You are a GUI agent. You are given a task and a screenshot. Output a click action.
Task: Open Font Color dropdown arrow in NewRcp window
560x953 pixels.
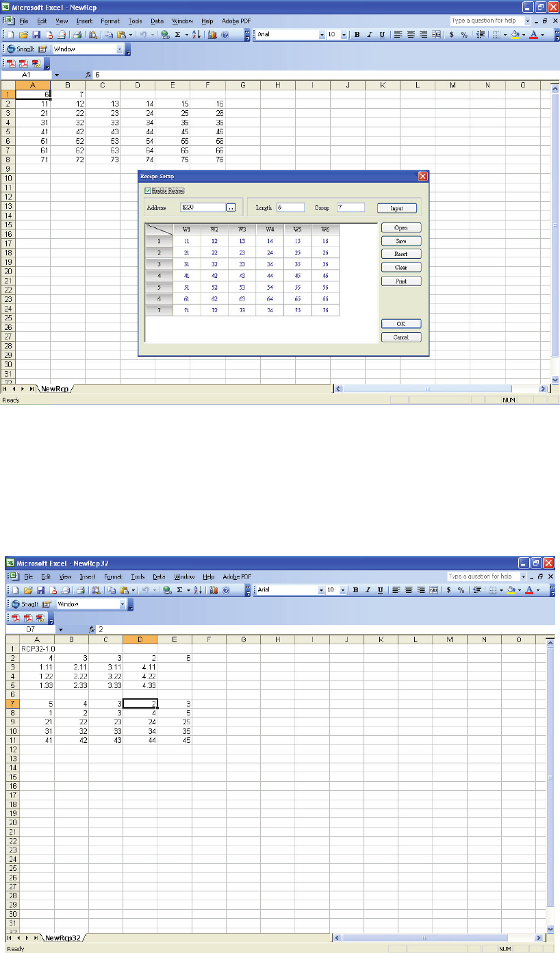tap(543, 34)
